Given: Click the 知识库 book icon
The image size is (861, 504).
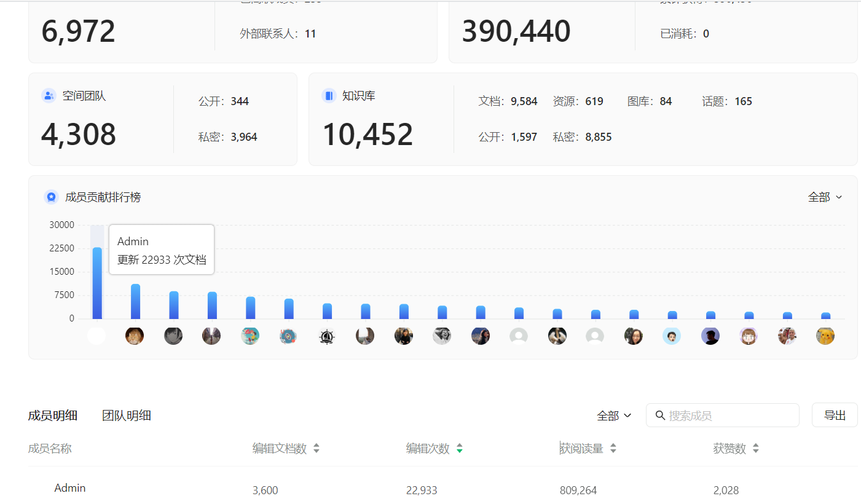Looking at the screenshot, I should click(x=329, y=96).
